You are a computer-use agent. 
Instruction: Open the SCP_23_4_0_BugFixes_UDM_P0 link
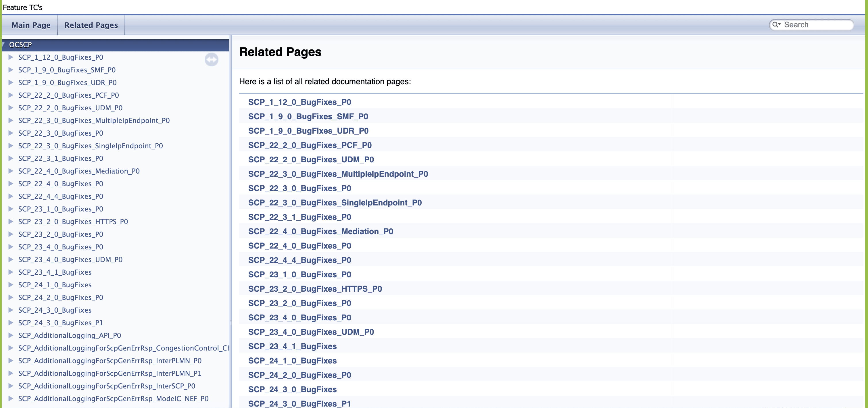[311, 332]
